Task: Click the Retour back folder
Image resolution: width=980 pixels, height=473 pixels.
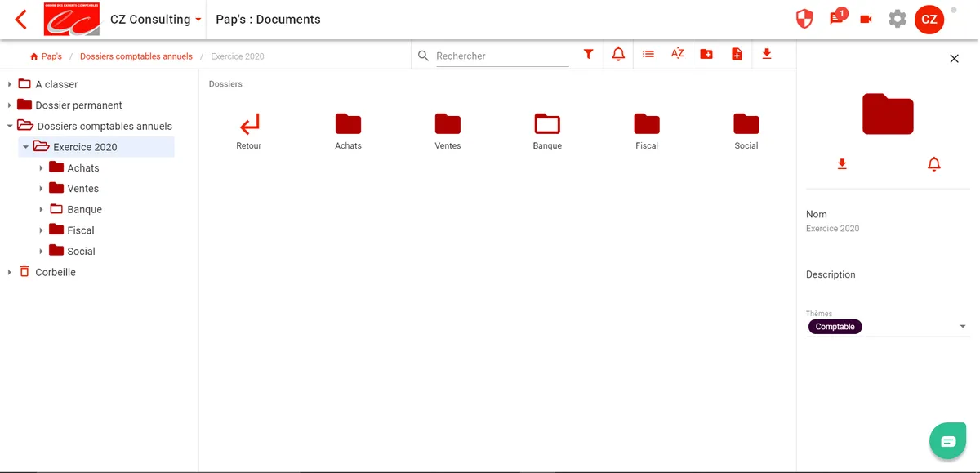Action: 249,132
